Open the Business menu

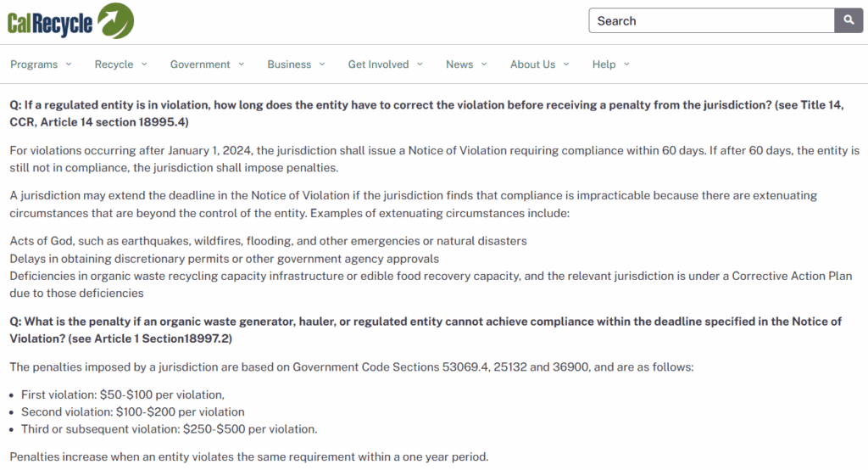pos(289,64)
